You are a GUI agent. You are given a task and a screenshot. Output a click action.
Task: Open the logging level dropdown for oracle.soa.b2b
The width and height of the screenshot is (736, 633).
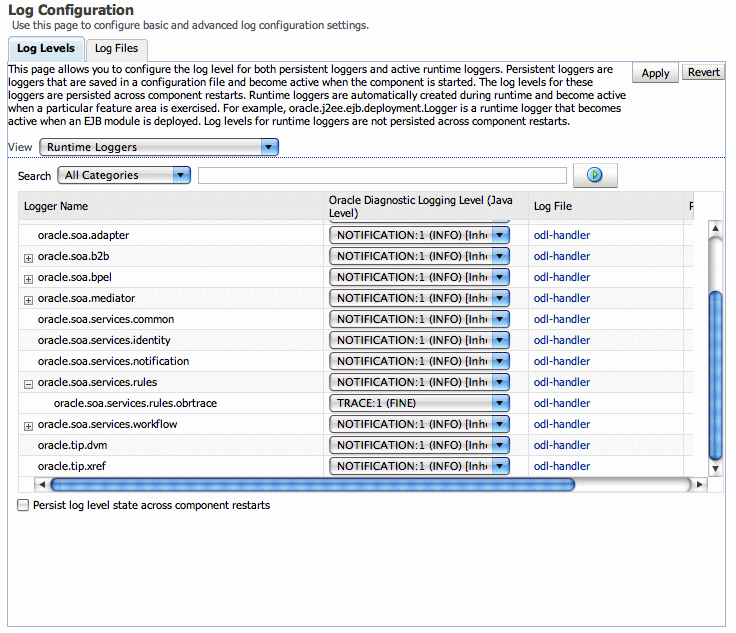[x=419, y=256]
